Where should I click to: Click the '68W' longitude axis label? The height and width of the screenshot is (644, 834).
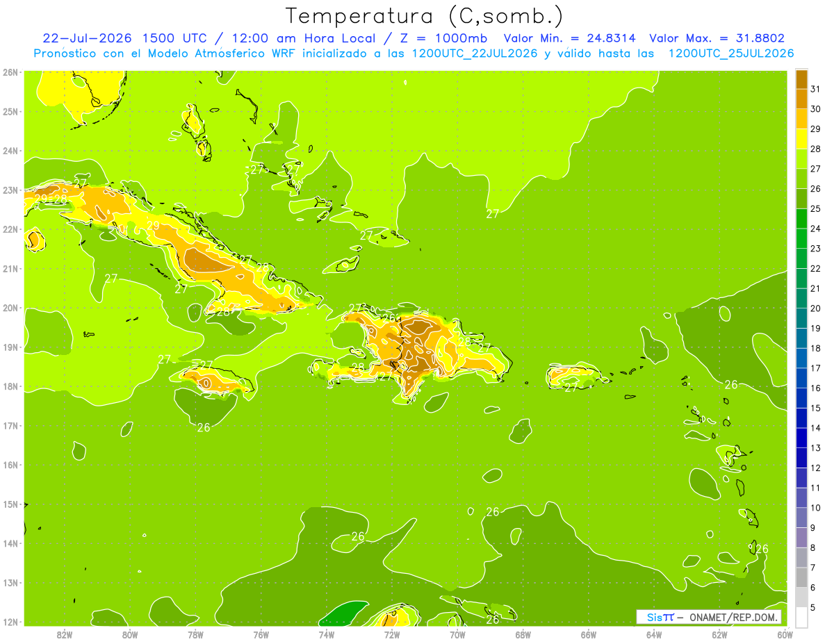(x=523, y=634)
